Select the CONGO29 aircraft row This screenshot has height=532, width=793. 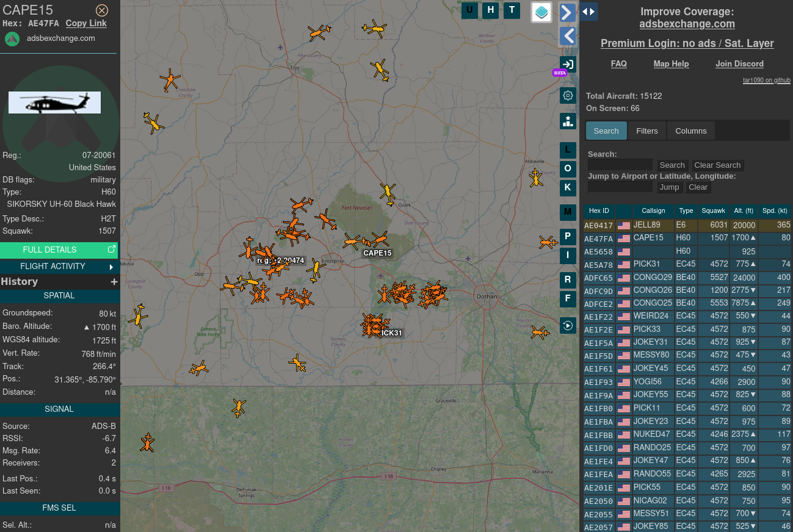click(687, 278)
